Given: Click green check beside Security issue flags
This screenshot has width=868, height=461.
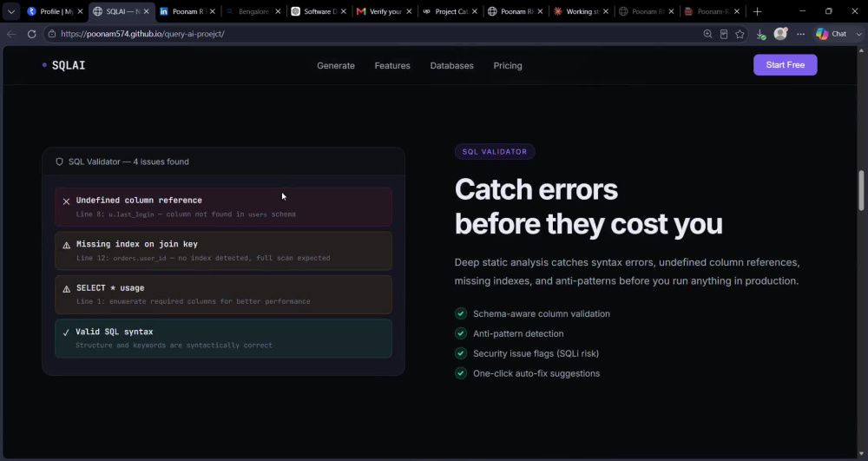Looking at the screenshot, I should (461, 353).
